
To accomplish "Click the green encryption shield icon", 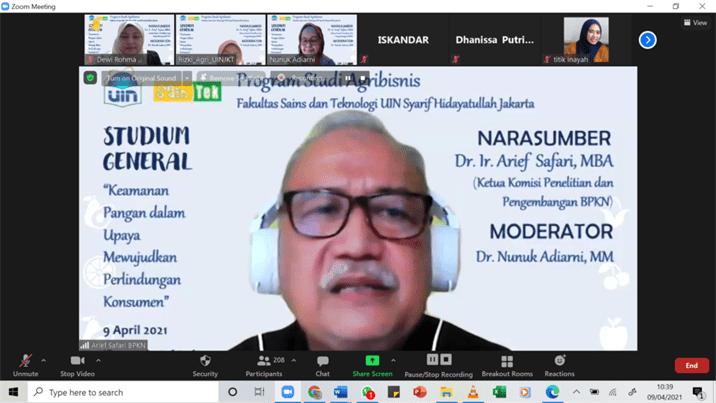I will [x=90, y=78].
